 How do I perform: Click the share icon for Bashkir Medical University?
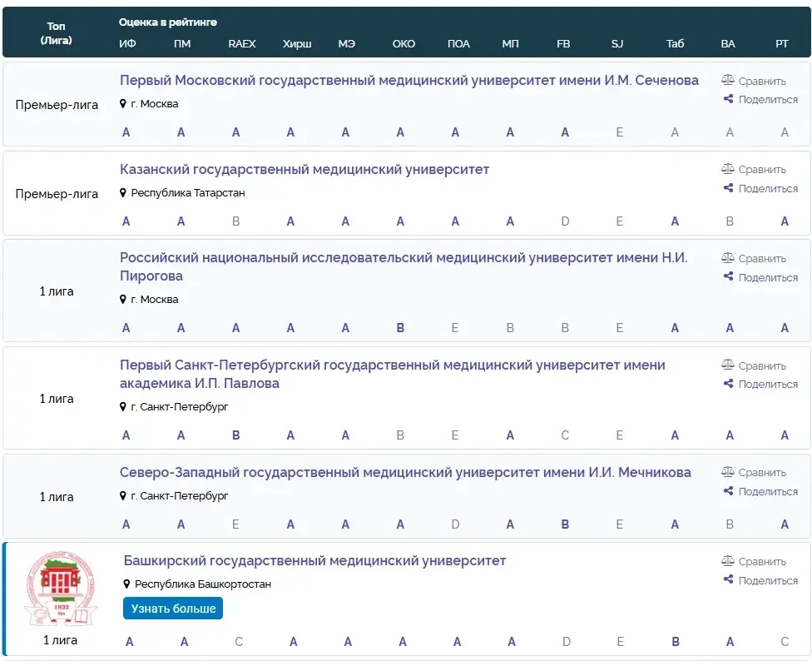tap(728, 580)
